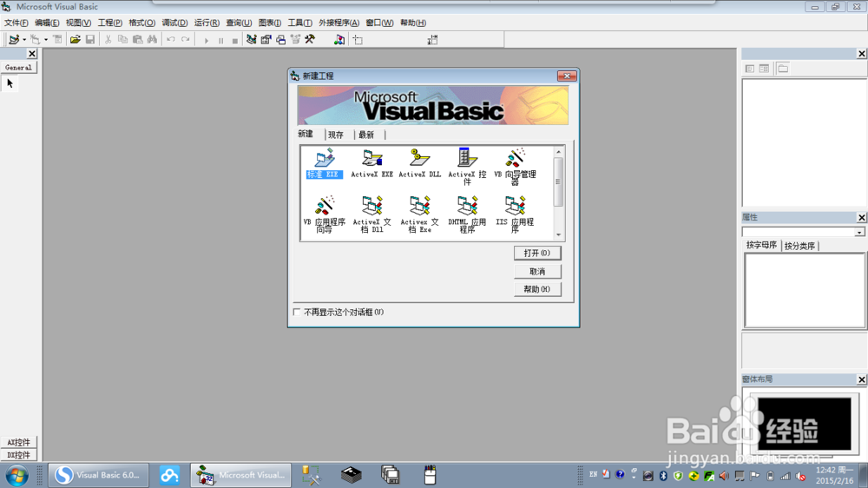Click the Copy toolbar icon
This screenshot has height=488, width=868.
[x=123, y=39]
